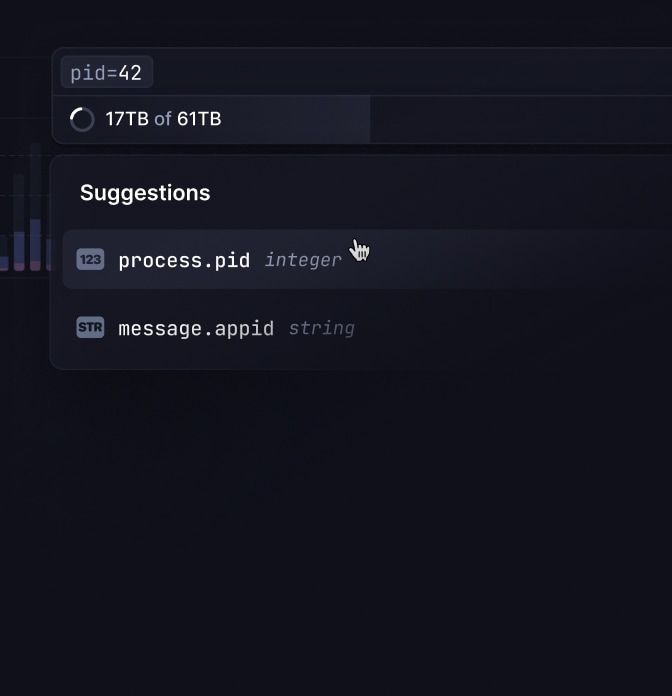Click the pid=42 filter chip
This screenshot has width=672, height=696.
(x=106, y=73)
